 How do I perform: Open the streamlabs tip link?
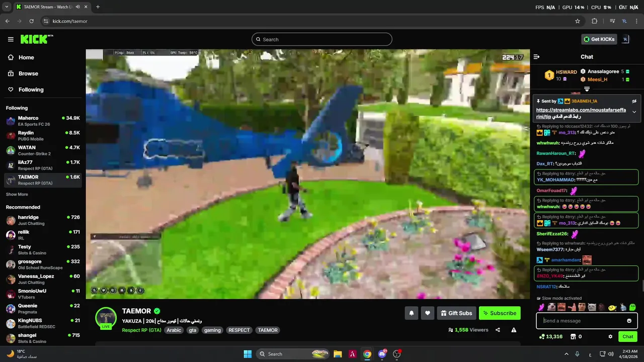(x=581, y=113)
